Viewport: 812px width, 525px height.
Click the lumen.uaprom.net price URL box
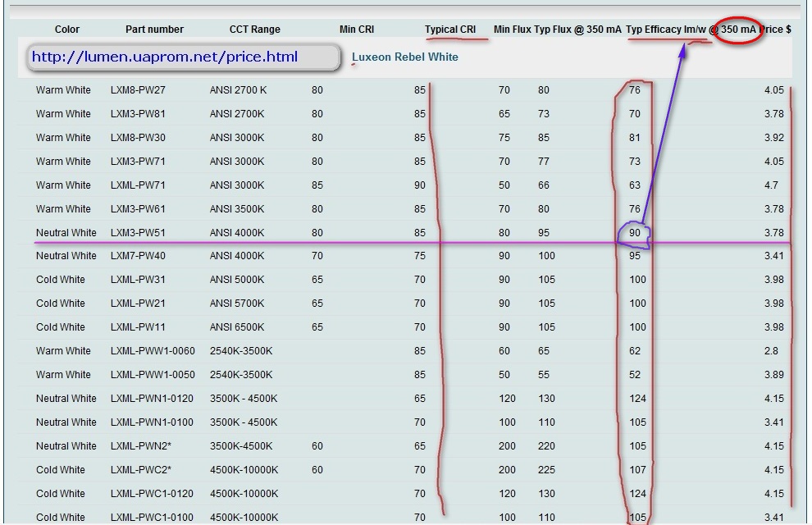(x=184, y=57)
